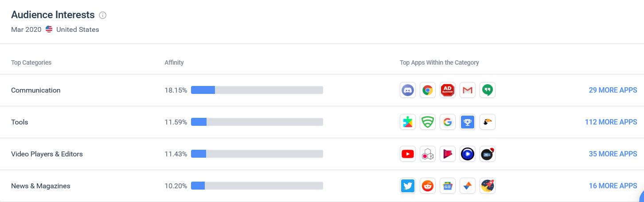The height and width of the screenshot is (202, 644).
Task: Click the Chrome app icon
Action: (x=427, y=90)
